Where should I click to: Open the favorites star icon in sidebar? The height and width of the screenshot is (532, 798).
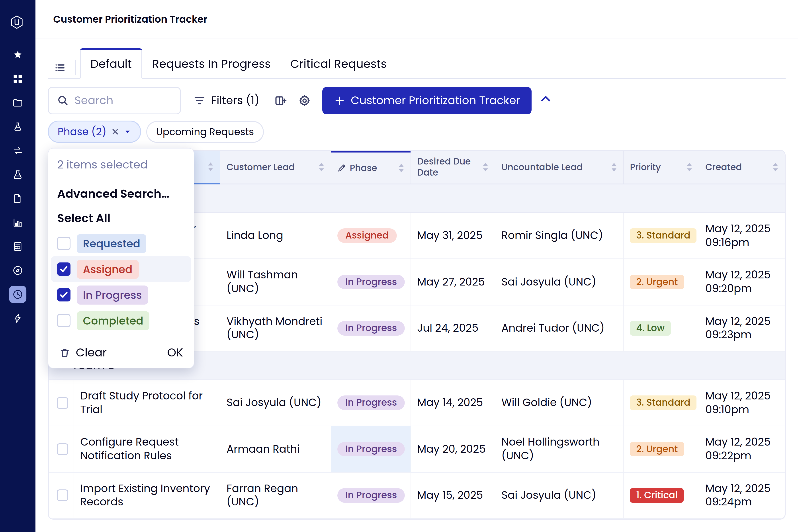(18, 55)
